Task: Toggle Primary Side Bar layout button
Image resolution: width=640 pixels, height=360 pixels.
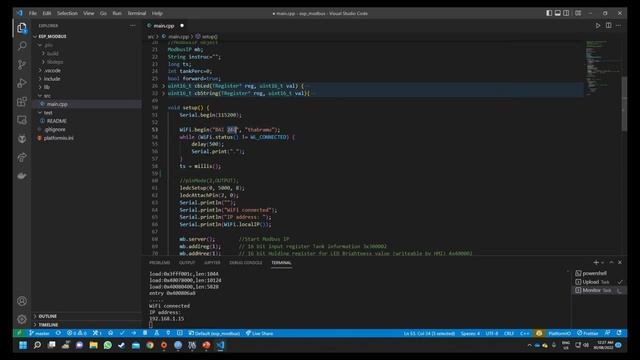Action: coord(549,13)
